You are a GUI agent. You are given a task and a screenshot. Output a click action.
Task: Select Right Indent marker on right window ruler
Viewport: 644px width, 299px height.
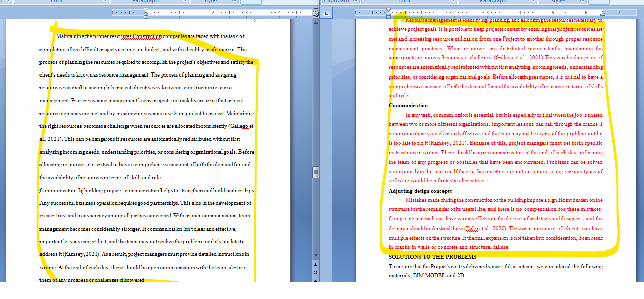(x=602, y=14)
